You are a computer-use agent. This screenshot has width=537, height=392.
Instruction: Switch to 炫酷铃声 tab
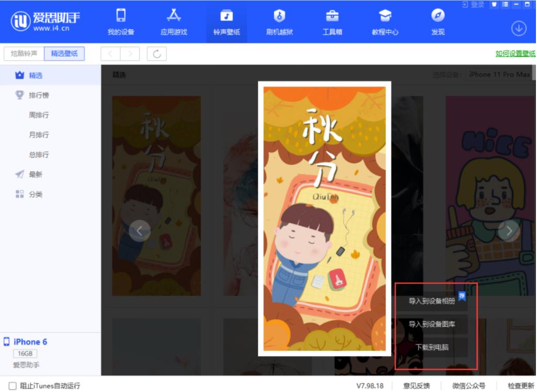pos(24,54)
